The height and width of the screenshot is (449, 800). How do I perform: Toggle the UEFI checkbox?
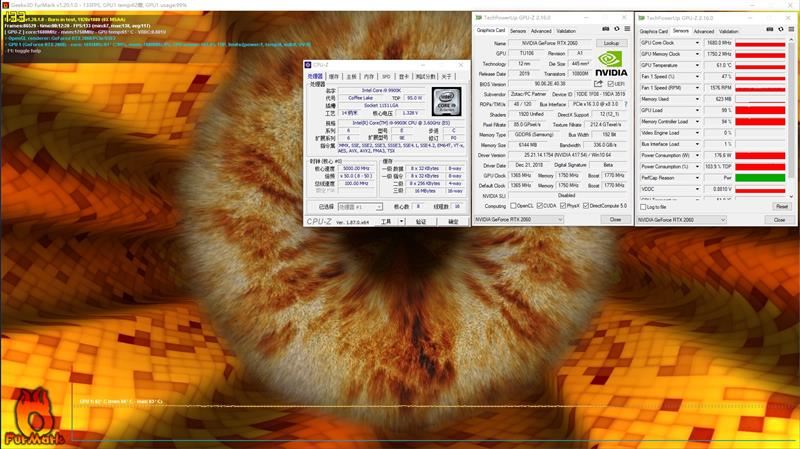pyautogui.click(x=610, y=84)
